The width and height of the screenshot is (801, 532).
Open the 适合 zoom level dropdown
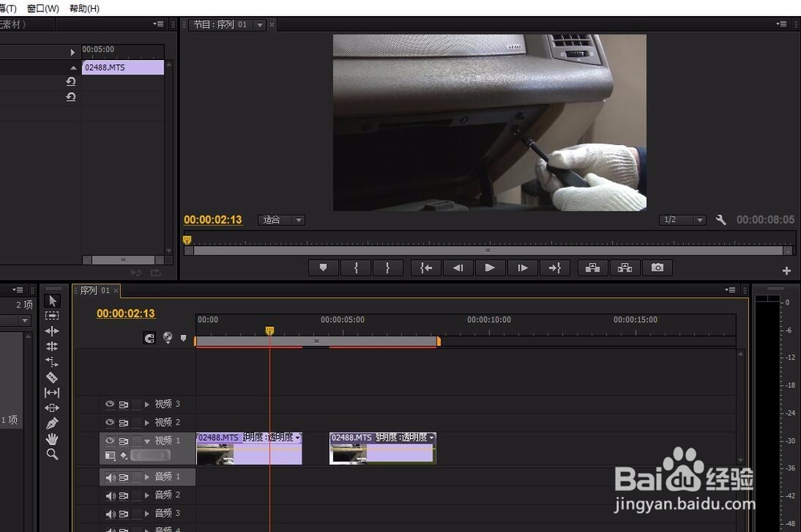click(281, 220)
